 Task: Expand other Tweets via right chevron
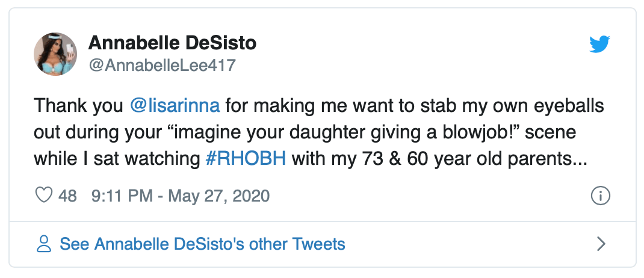click(601, 244)
